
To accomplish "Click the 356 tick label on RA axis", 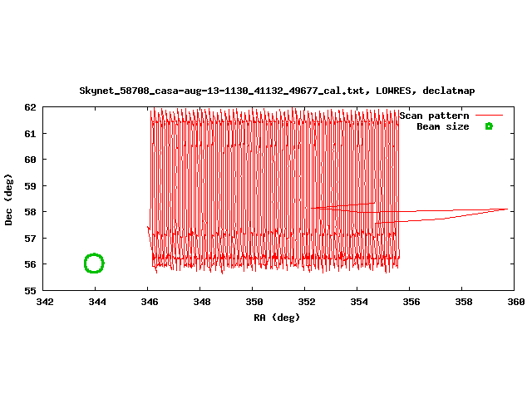I will click(x=411, y=302).
